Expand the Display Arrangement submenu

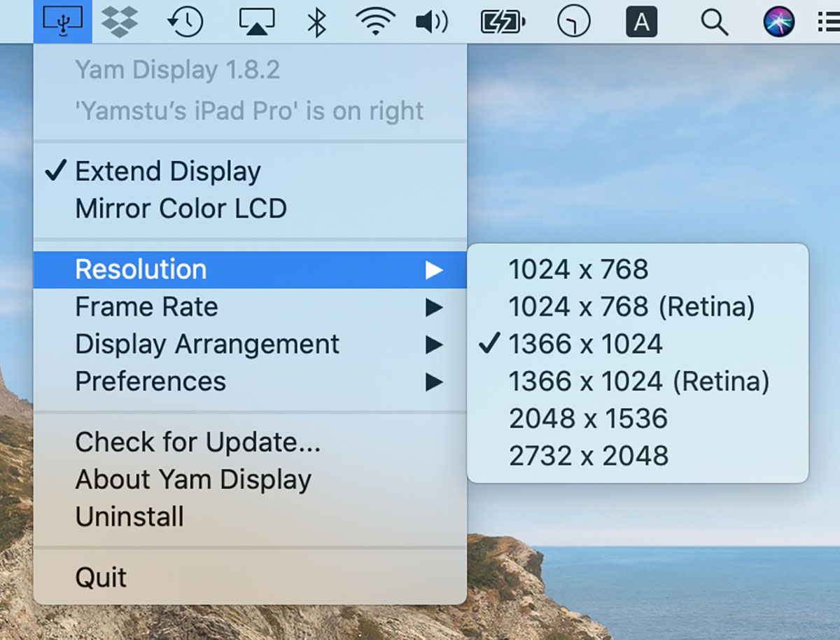[207, 344]
